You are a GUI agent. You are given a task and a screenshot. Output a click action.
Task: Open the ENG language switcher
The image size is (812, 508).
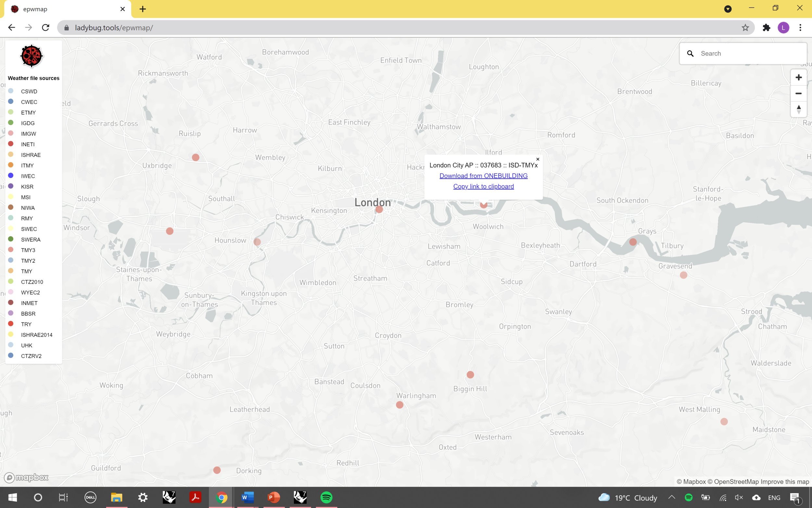coord(774,498)
